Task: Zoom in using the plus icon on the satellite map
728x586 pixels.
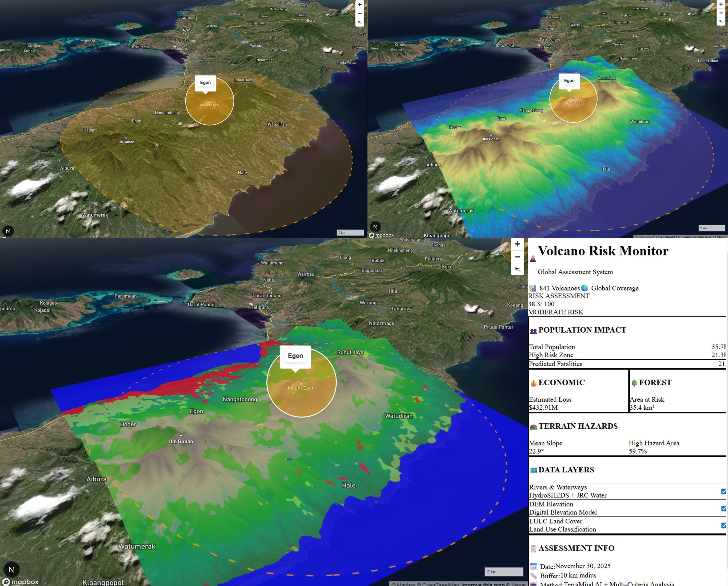Action: point(360,5)
